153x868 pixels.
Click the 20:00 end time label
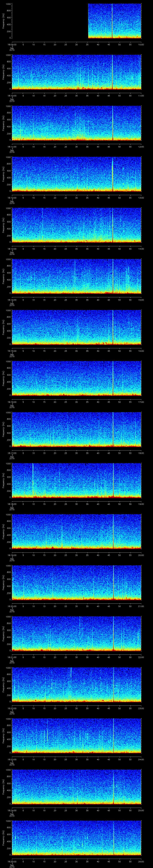[141, 555]
